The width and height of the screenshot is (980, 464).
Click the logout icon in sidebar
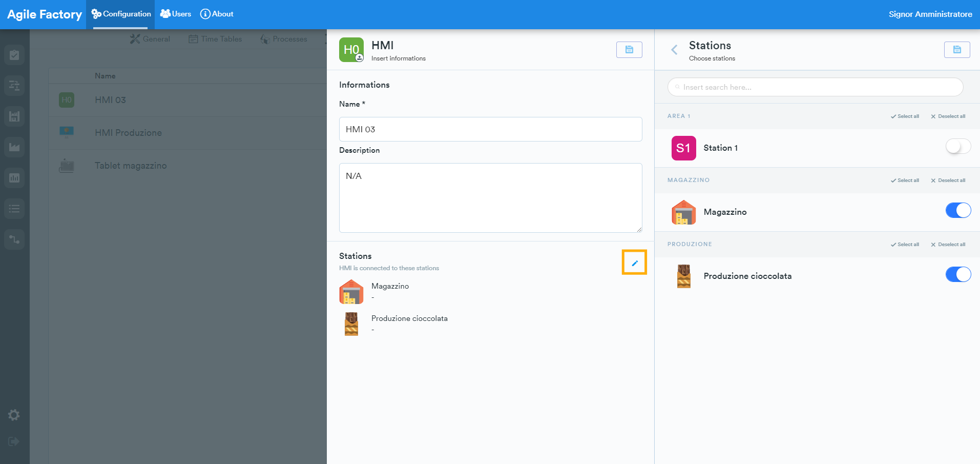pos(14,441)
